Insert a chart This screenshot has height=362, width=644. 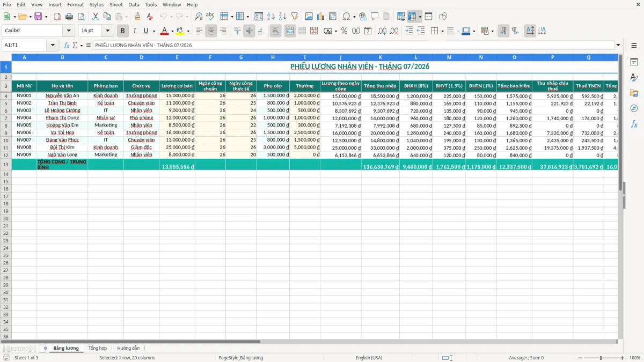coord(321,17)
